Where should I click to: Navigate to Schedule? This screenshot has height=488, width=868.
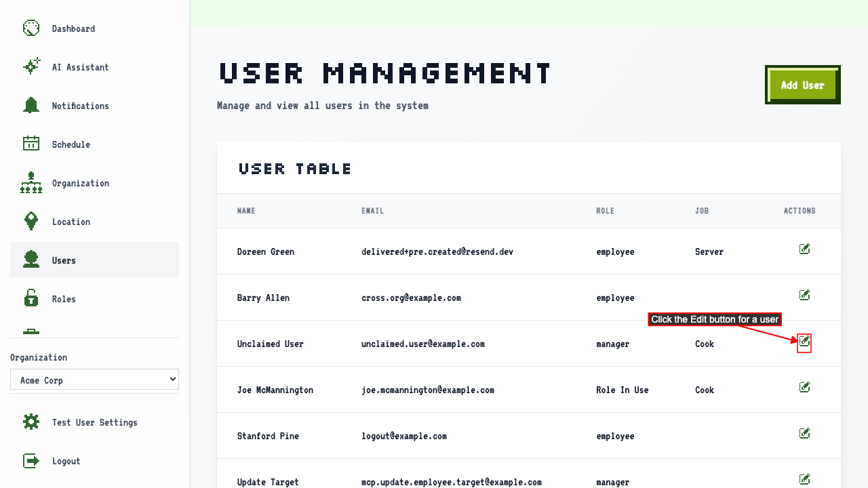pyautogui.click(x=94, y=144)
